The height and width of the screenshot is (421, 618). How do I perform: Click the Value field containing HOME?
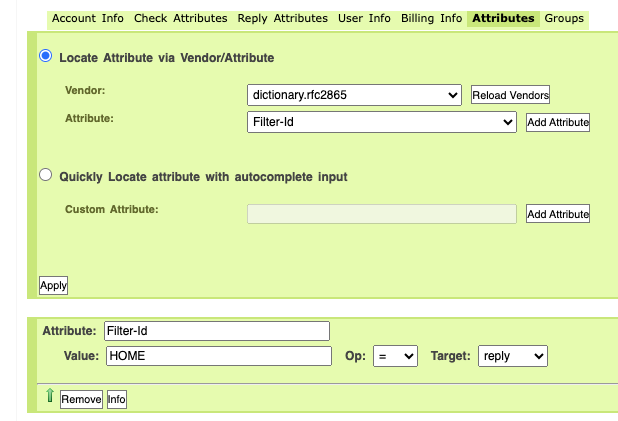tap(217, 356)
